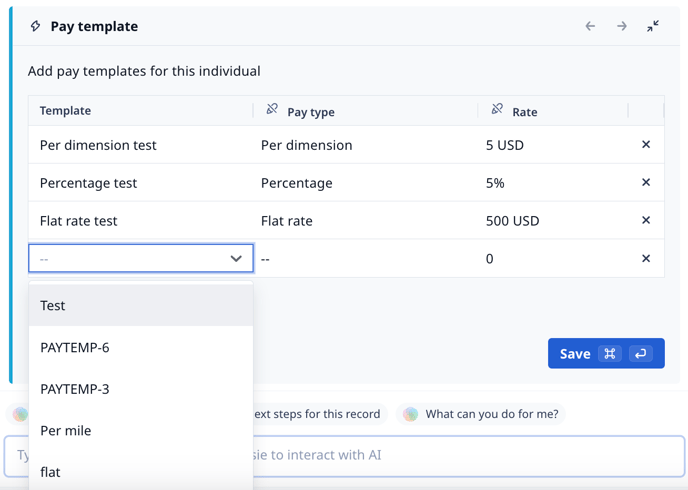Remove the empty new template row

[x=646, y=259]
